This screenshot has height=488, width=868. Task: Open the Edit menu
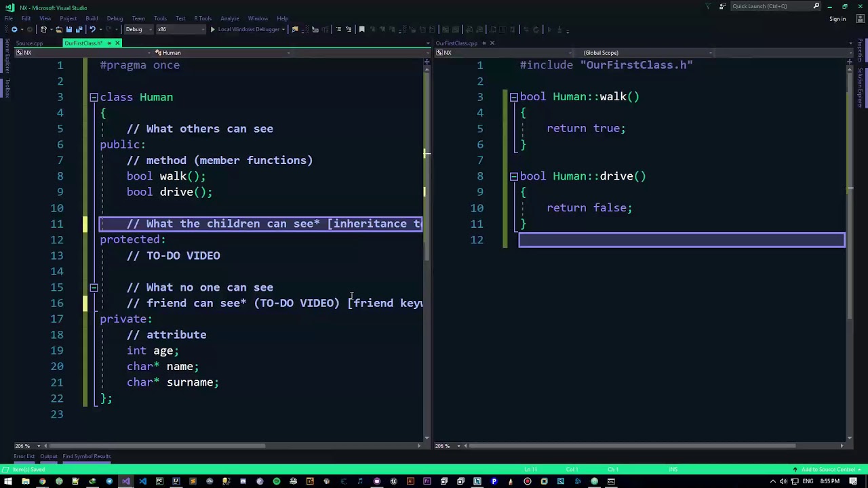(x=26, y=18)
